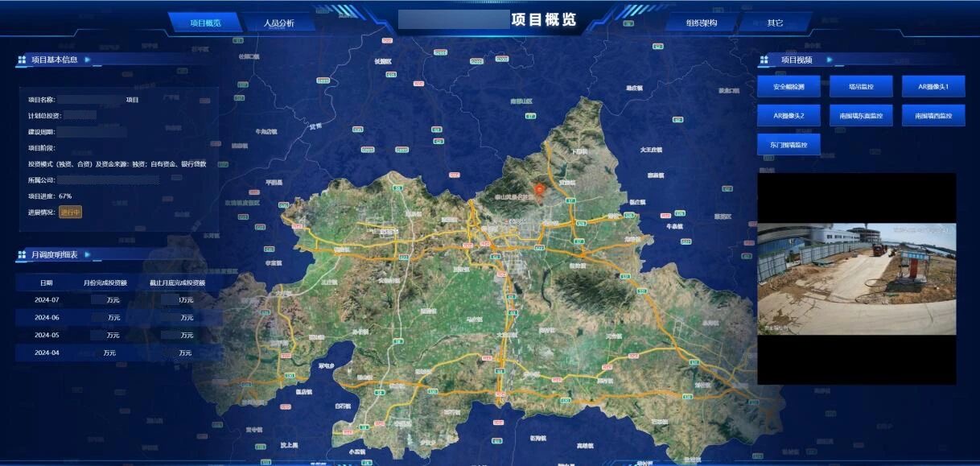
Task: Click the orange project location pin on map
Action: tap(541, 192)
